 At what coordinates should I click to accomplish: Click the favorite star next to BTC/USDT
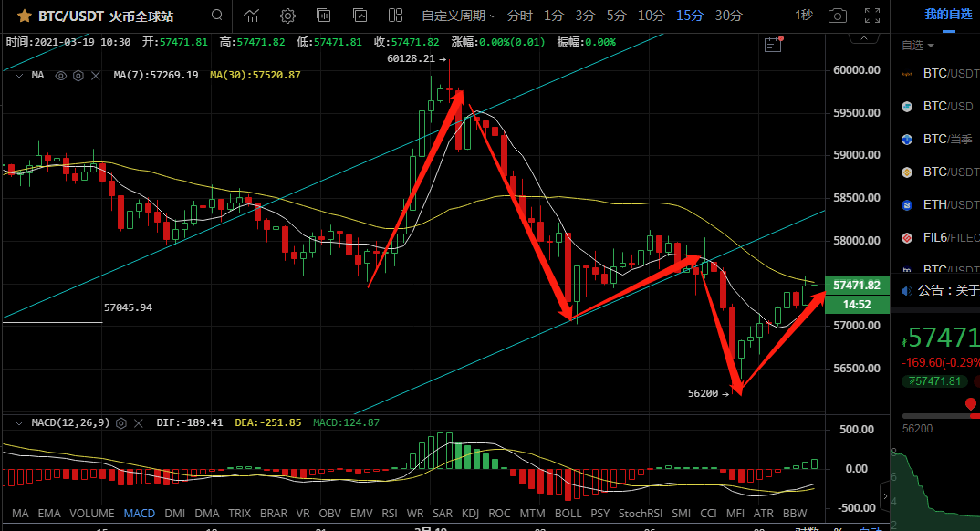tap(25, 16)
